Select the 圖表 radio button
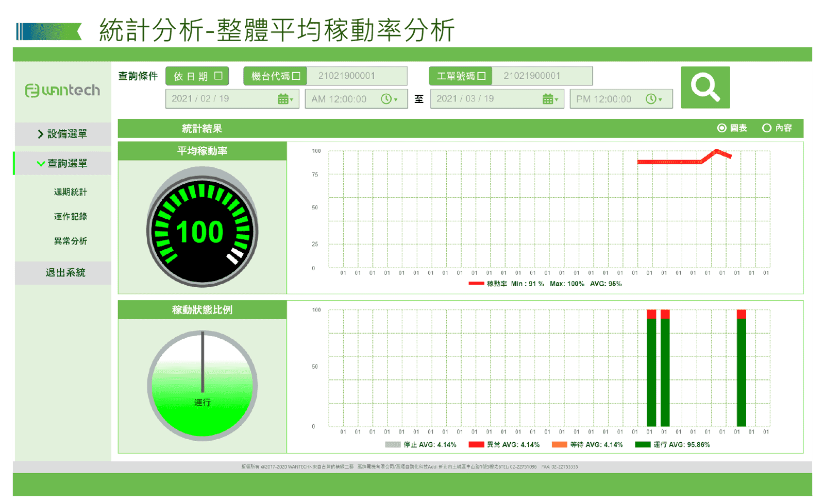Viewport: 825px width, 504px height. click(721, 128)
